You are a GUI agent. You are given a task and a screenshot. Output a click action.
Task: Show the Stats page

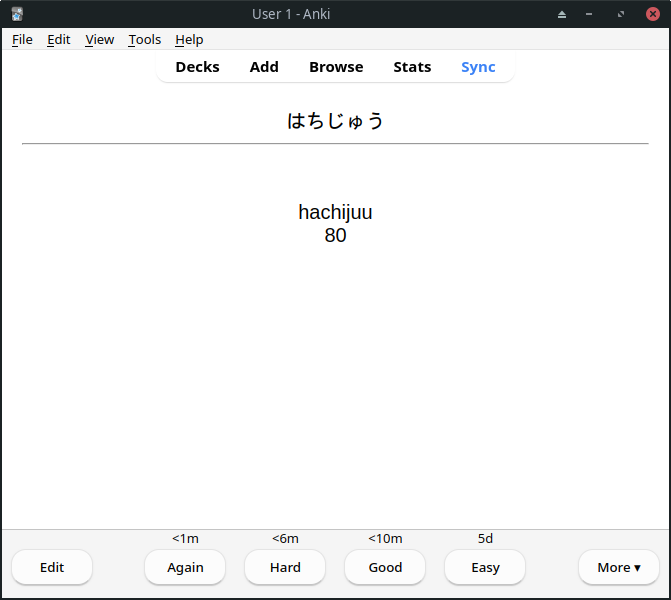coord(412,67)
